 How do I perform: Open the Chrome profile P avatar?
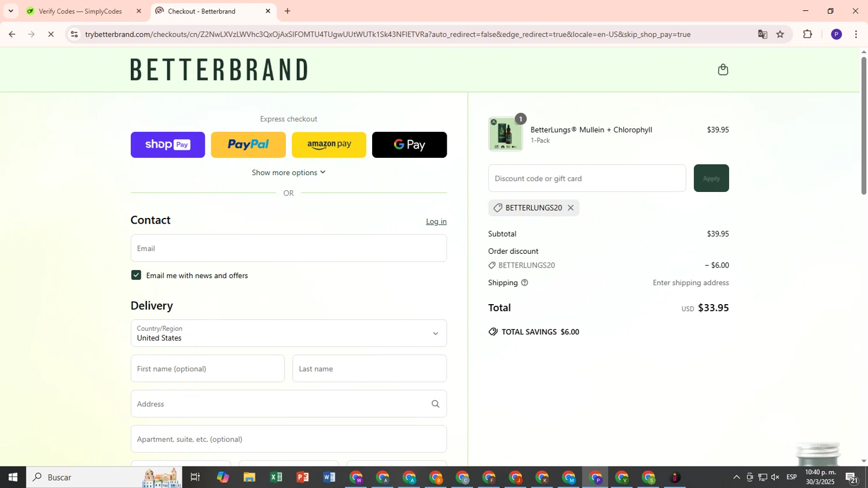coord(836,34)
